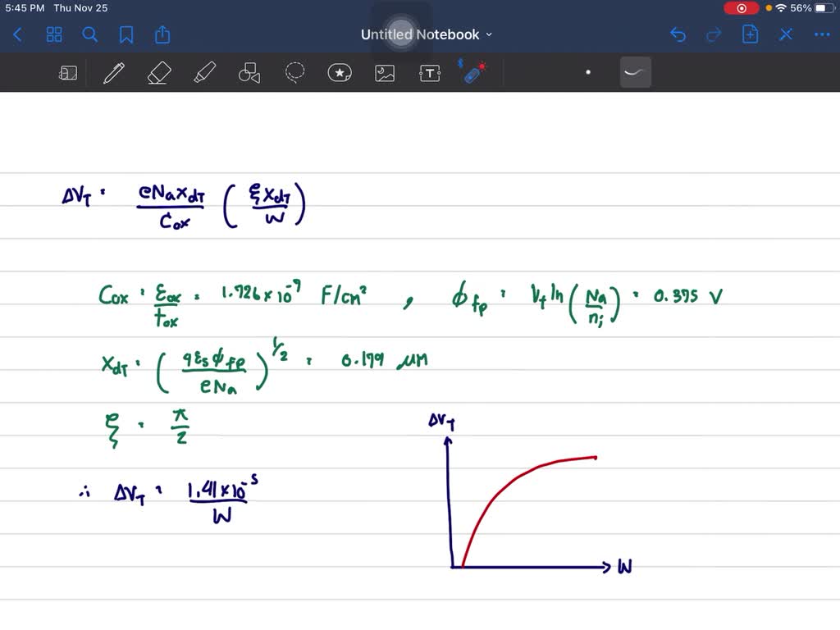
Task: Toggle the bookmark on this page
Action: coord(126,34)
